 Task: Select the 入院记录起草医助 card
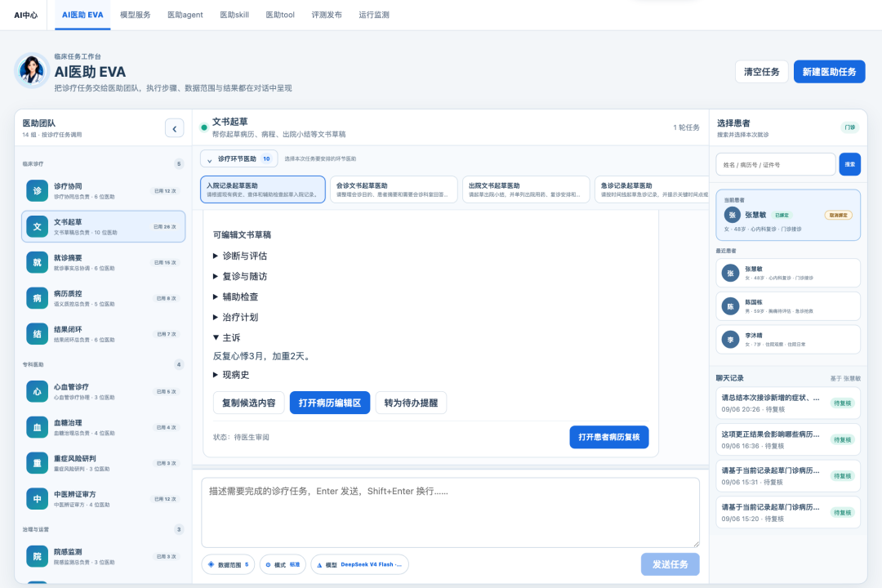point(263,189)
